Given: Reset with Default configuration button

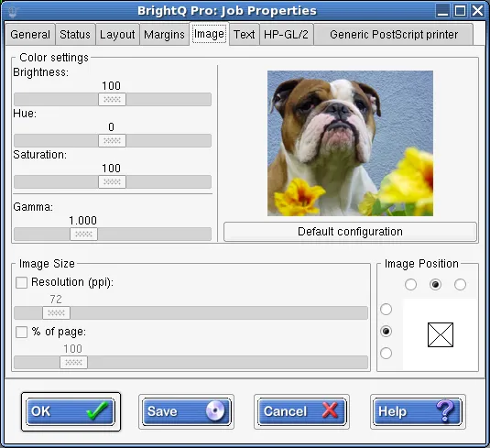Looking at the screenshot, I should point(350,232).
